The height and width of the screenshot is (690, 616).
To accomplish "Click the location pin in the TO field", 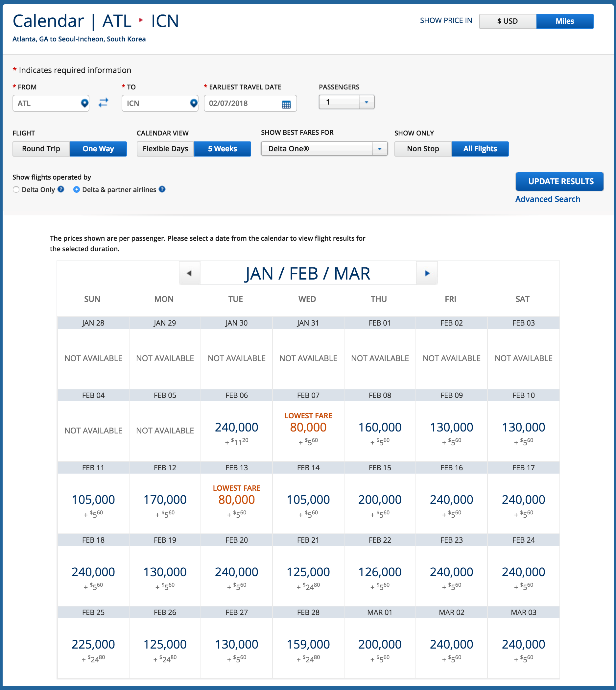I will pyautogui.click(x=193, y=103).
